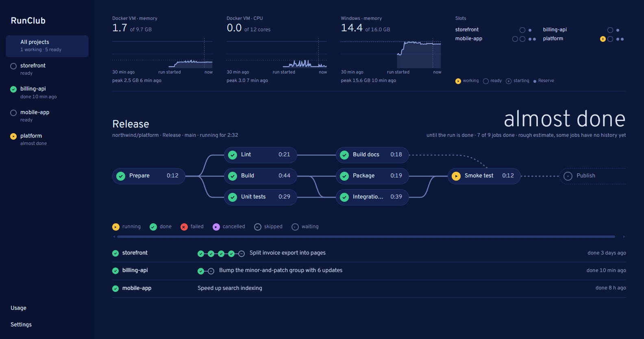Open the Settings page

(x=21, y=325)
